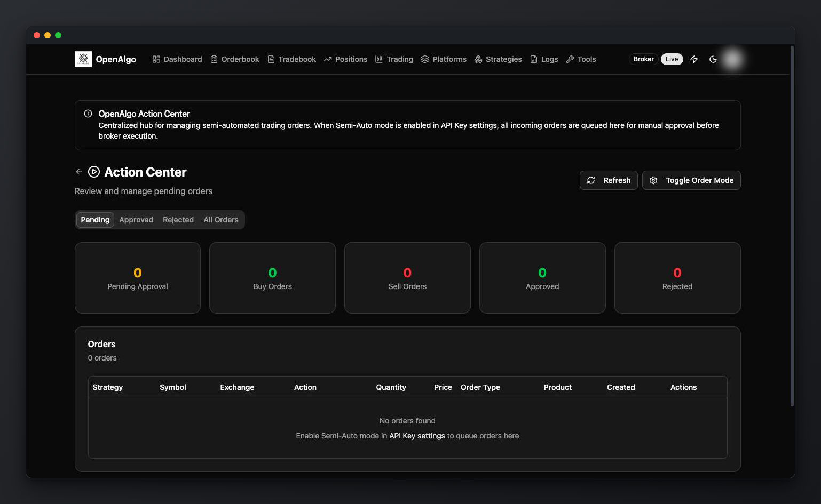Click the play circle icon beside Action Center

94,172
